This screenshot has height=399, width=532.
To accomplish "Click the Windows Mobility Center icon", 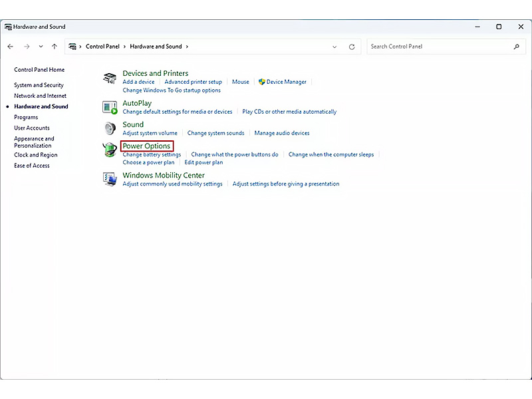I will pyautogui.click(x=110, y=179).
